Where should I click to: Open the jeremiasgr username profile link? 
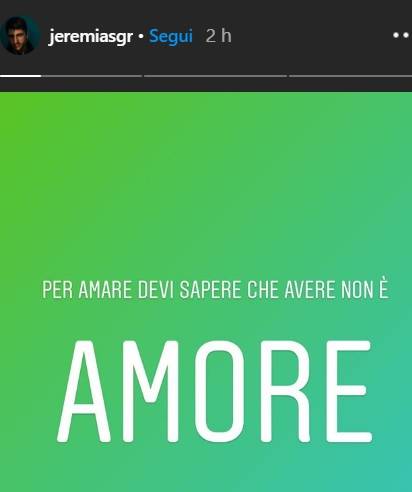click(x=91, y=36)
